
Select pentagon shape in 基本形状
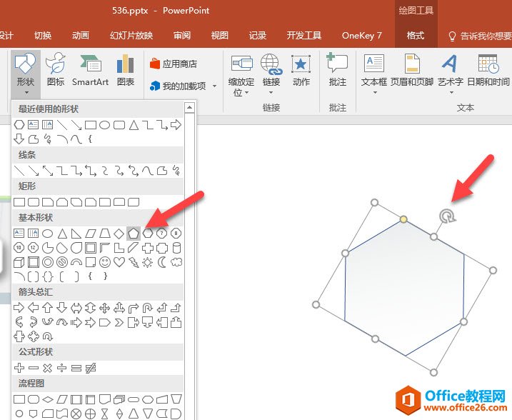[x=134, y=233]
